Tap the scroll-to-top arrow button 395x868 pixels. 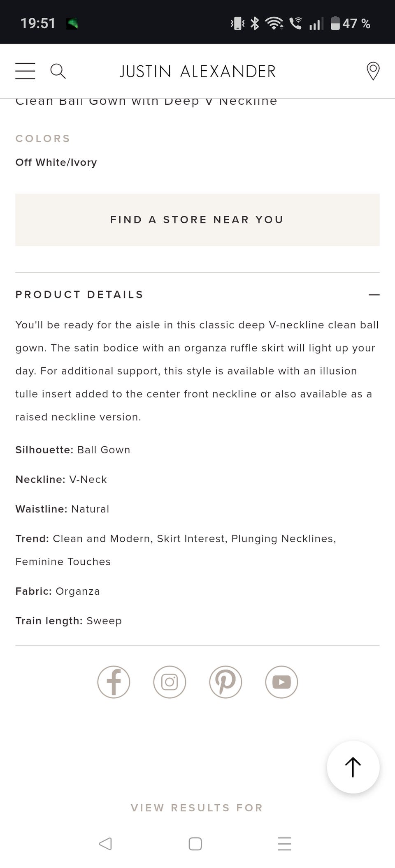tap(353, 767)
